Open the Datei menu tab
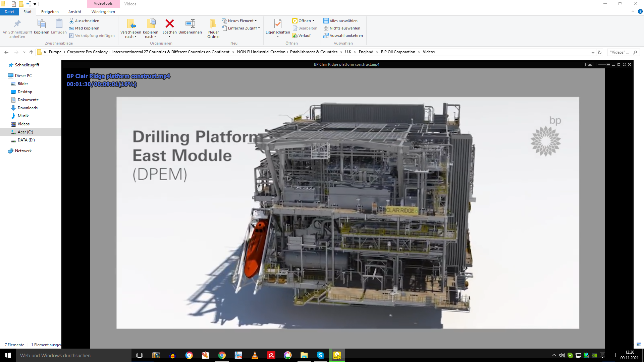 pyautogui.click(x=9, y=12)
